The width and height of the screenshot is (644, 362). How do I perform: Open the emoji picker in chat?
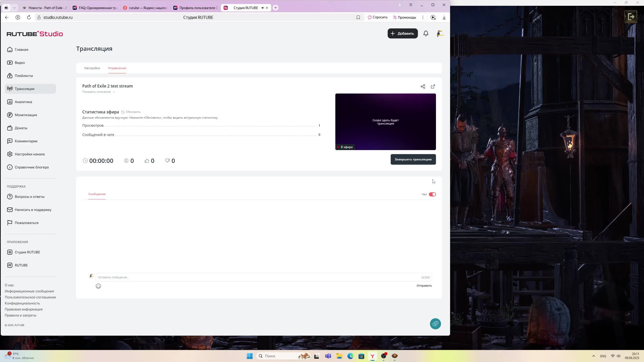click(x=98, y=286)
